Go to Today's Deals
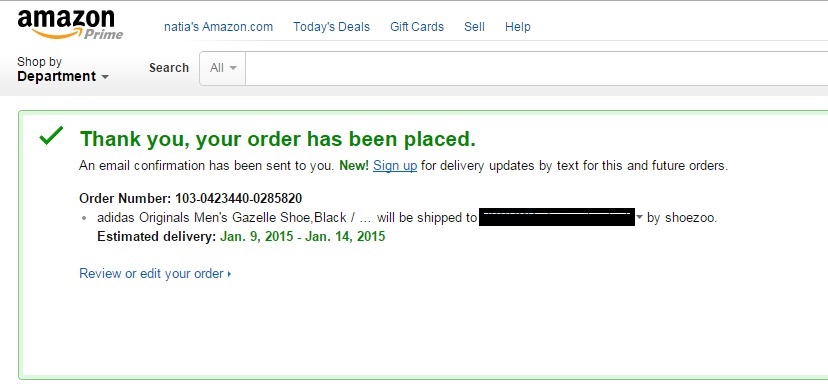Image resolution: width=828 pixels, height=392 pixels. 331,26
